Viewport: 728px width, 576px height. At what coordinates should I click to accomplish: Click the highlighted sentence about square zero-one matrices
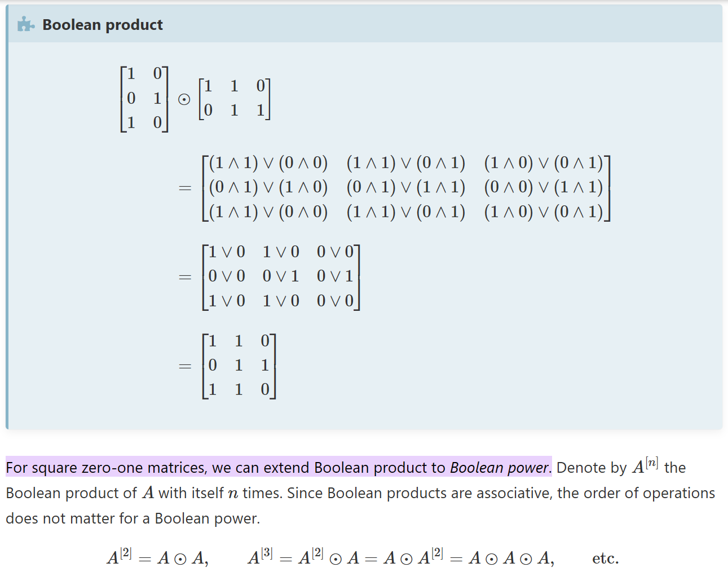coord(279,467)
